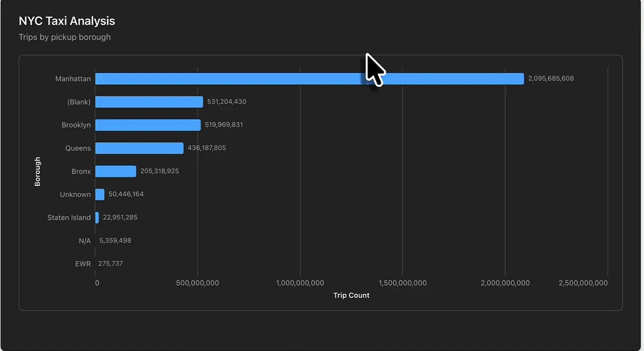Click the EWR axis label
The height and width of the screenshot is (351, 644).
pyautogui.click(x=83, y=264)
